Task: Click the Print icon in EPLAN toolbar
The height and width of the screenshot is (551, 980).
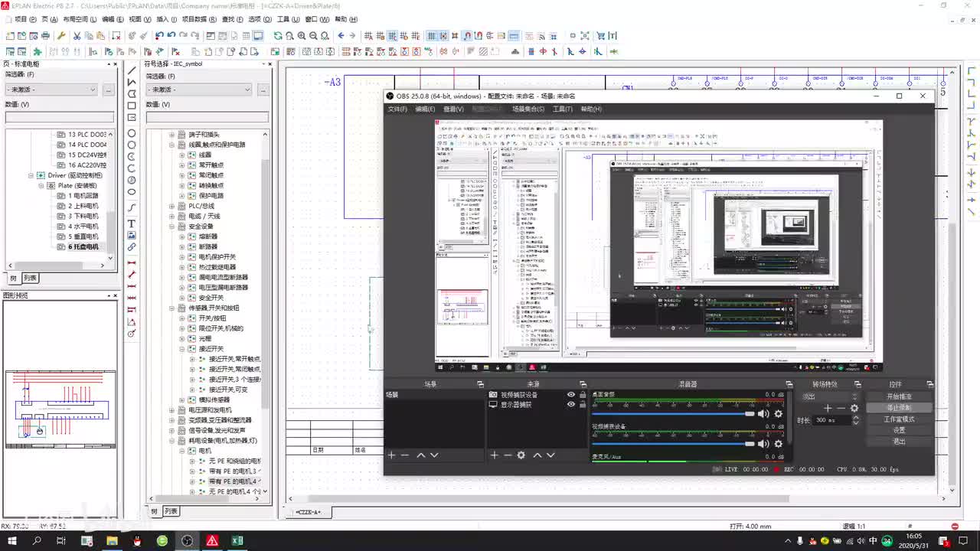Action: (x=45, y=36)
